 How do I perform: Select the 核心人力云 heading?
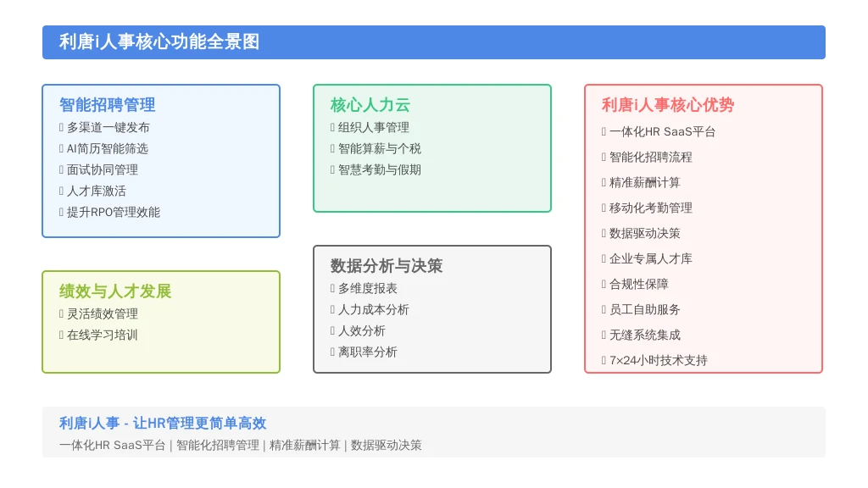pos(370,105)
